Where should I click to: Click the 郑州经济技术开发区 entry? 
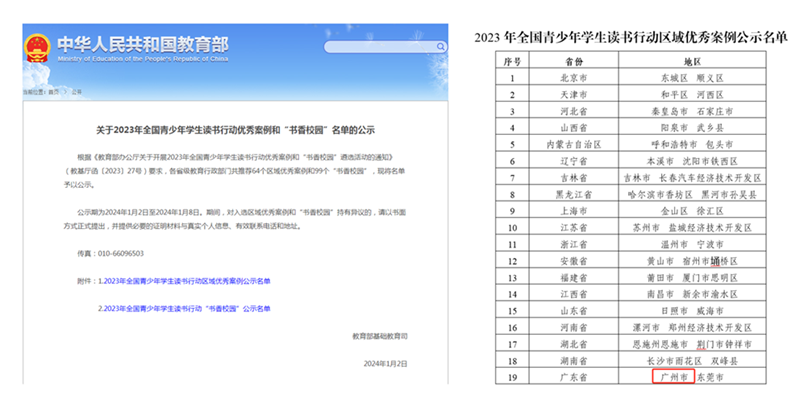point(710,328)
